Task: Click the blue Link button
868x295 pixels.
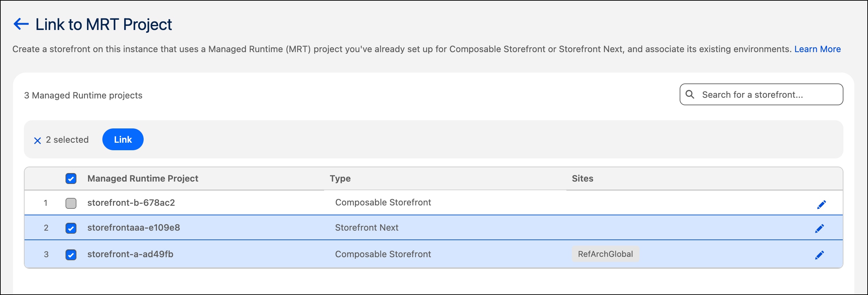Action: (123, 139)
